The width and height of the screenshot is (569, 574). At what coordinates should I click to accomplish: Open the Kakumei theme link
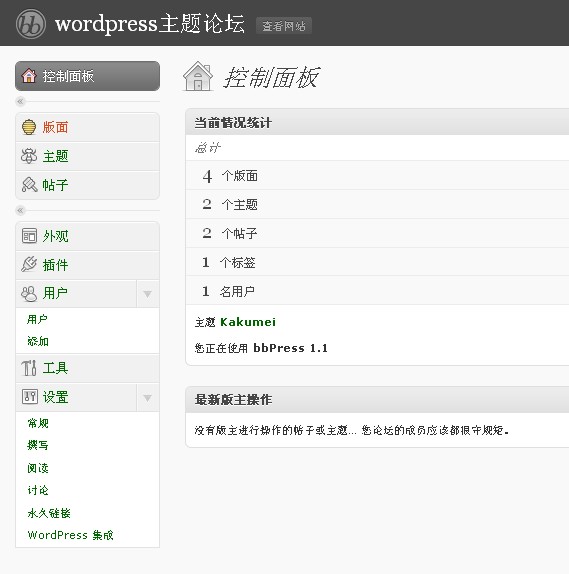pos(248,322)
